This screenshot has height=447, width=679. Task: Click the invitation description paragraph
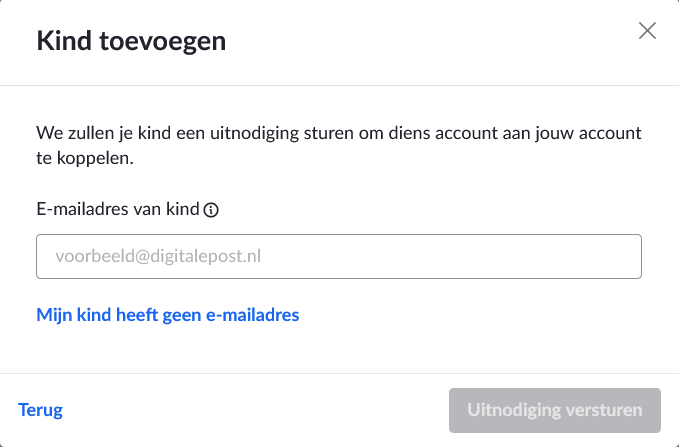(x=339, y=146)
